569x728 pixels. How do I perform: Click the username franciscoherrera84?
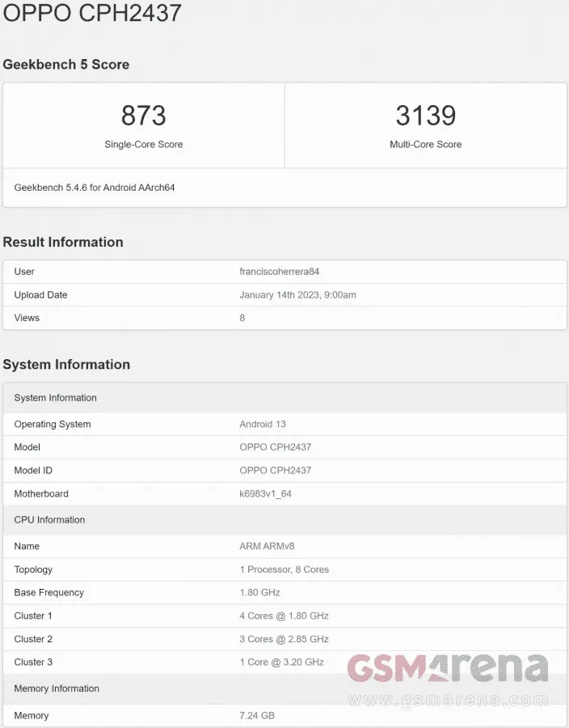(x=279, y=272)
